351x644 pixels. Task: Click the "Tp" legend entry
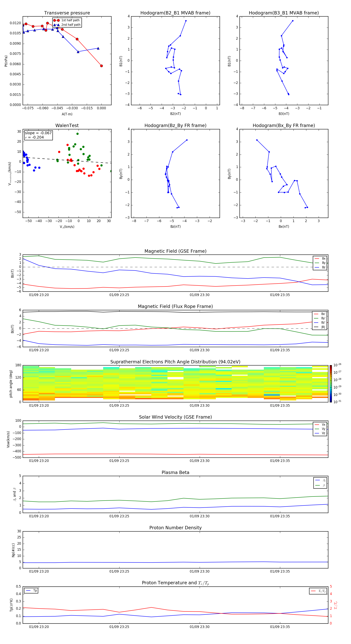coord(31,591)
